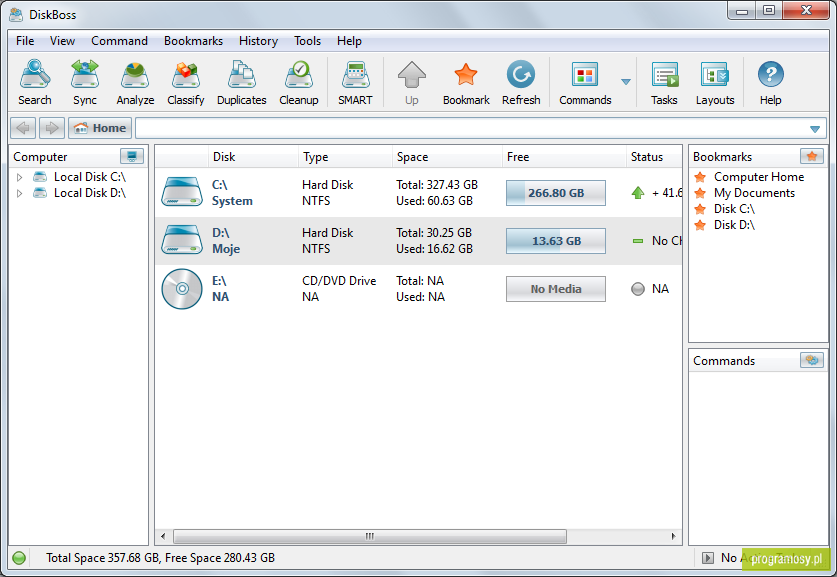
Task: Click the Commands panel header icon
Action: tap(812, 360)
